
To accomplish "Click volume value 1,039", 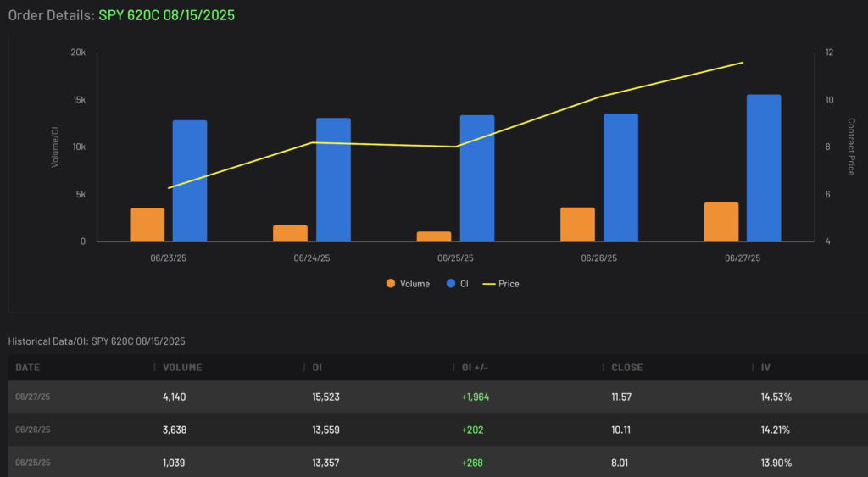I will (174, 463).
